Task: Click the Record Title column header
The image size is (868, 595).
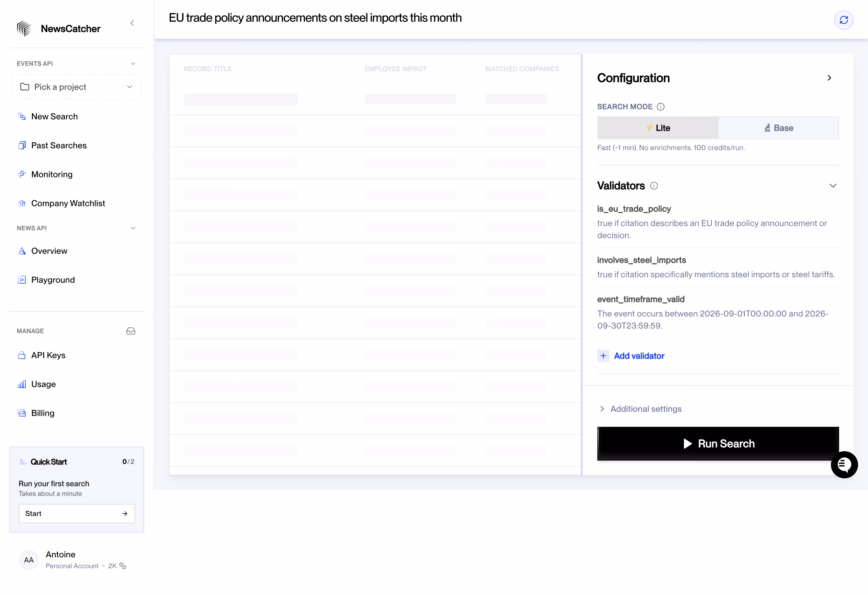Action: pos(208,69)
